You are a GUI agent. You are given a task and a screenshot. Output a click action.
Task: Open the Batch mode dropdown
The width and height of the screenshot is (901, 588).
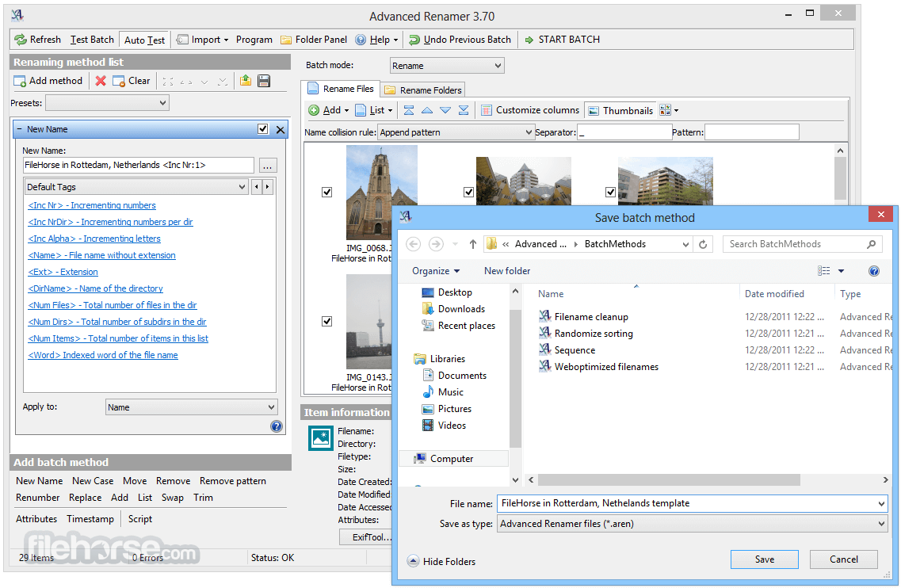click(x=447, y=66)
